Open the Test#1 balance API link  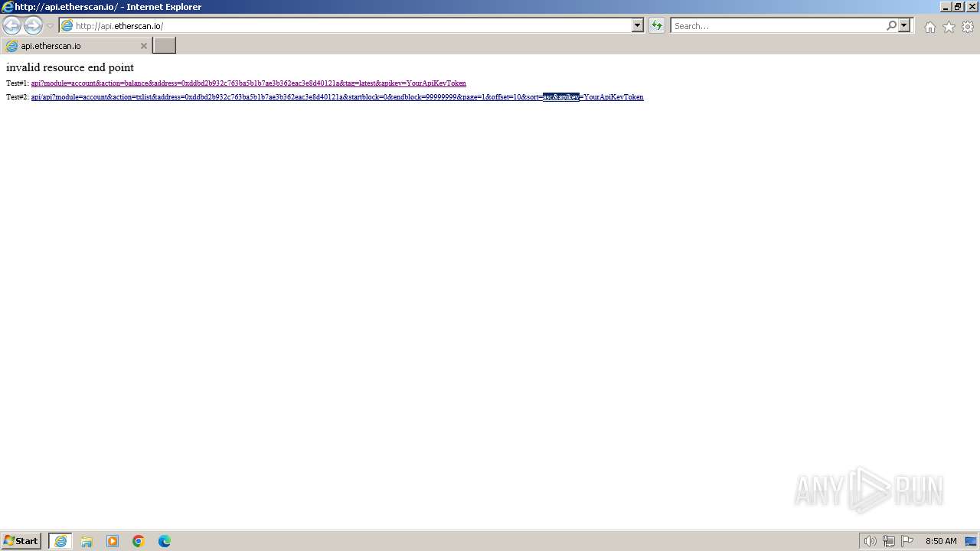[248, 83]
